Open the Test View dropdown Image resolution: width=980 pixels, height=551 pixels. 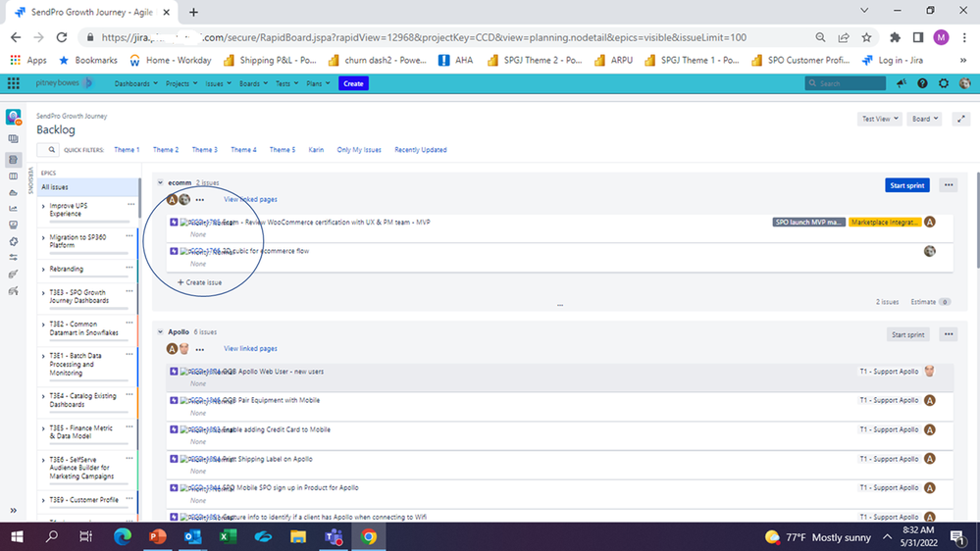coord(879,119)
